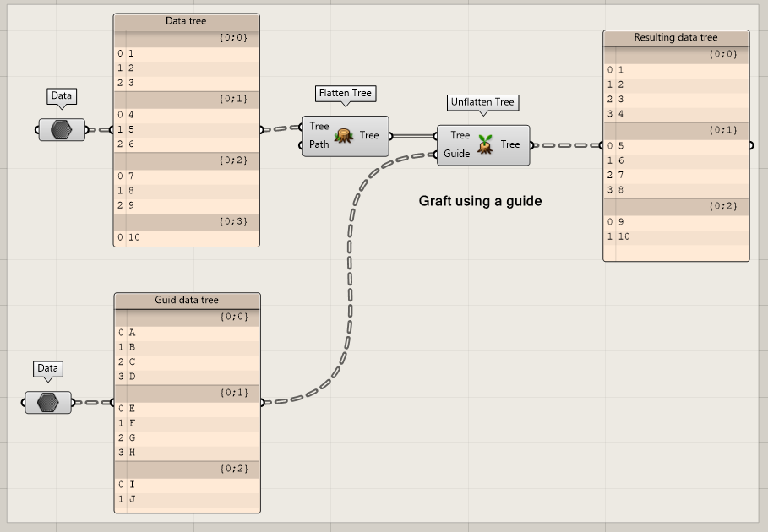Click the Tree output of Unflatten Tree
This screenshot has width=768, height=532.
tap(510, 144)
